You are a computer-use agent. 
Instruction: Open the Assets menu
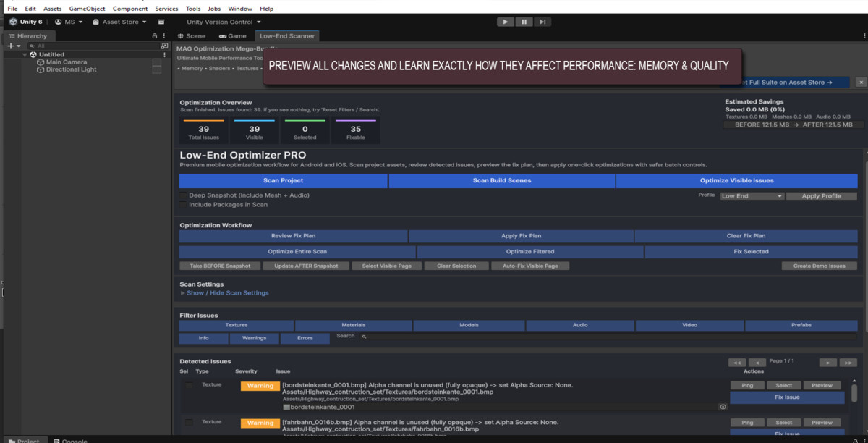click(53, 9)
